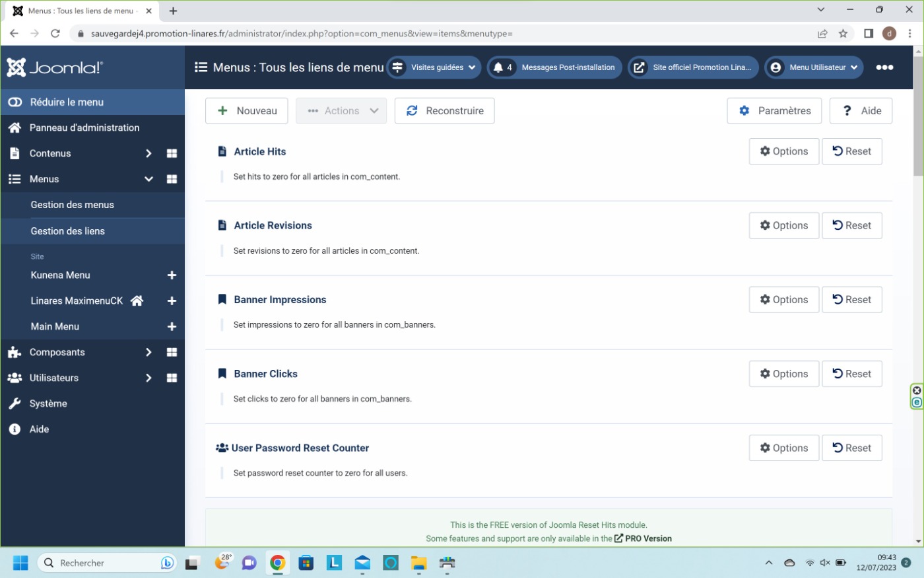The height and width of the screenshot is (578, 924).
Task: Open Visites guidées dropdown
Action: pyautogui.click(x=434, y=67)
